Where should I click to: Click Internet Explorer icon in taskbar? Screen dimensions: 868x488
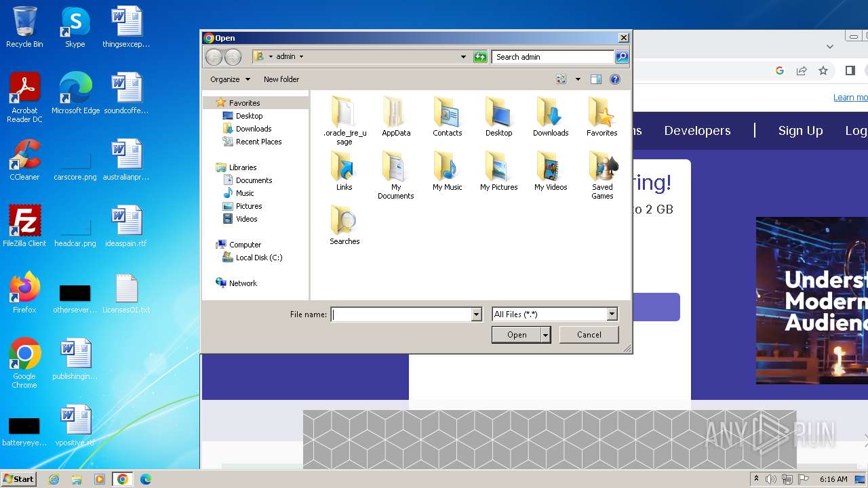point(54,479)
